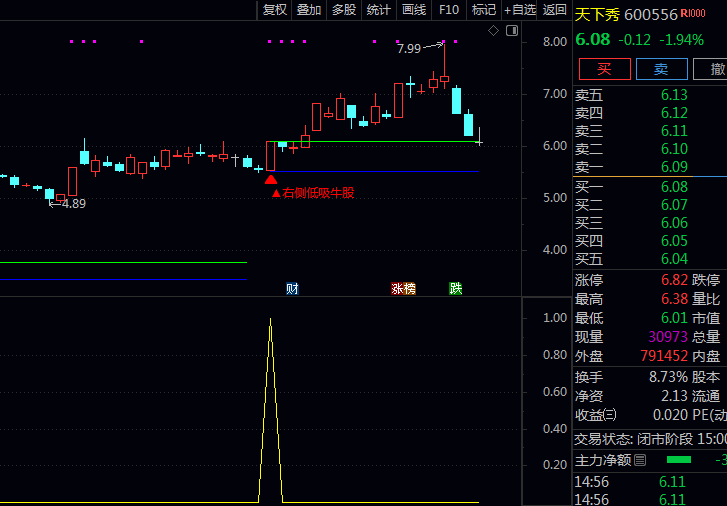Open the 复权 adjustment menu
The width and height of the screenshot is (727, 506).
[274, 10]
